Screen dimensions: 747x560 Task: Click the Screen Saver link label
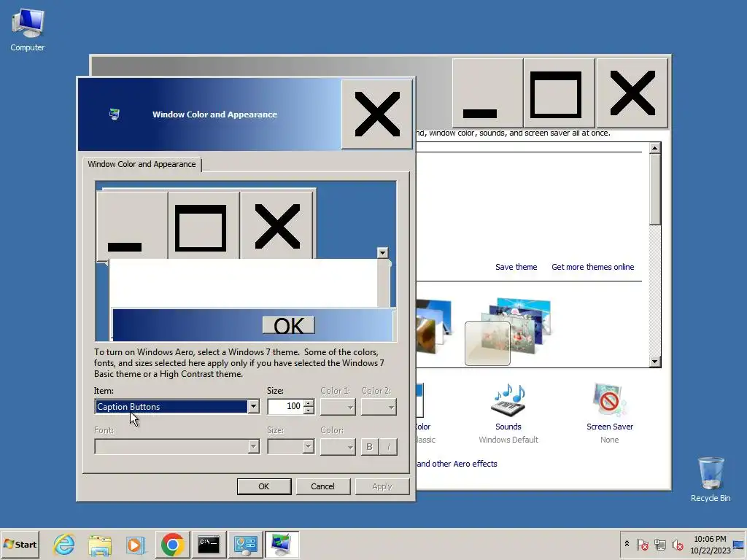pos(610,427)
